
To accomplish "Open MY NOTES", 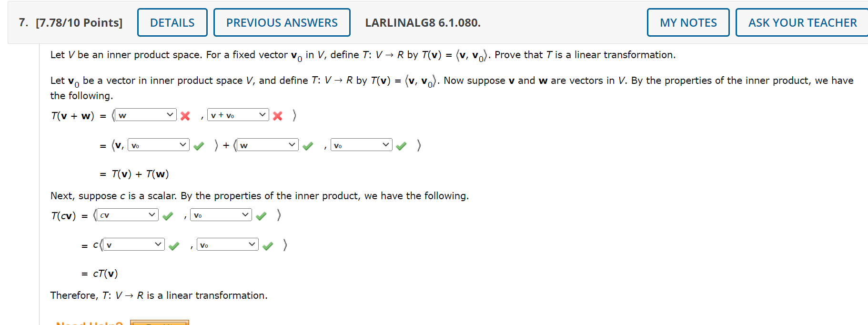I will click(687, 22).
